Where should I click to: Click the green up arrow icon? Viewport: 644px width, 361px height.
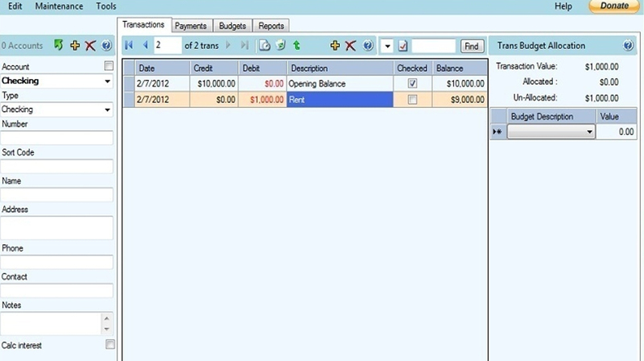[x=297, y=46]
